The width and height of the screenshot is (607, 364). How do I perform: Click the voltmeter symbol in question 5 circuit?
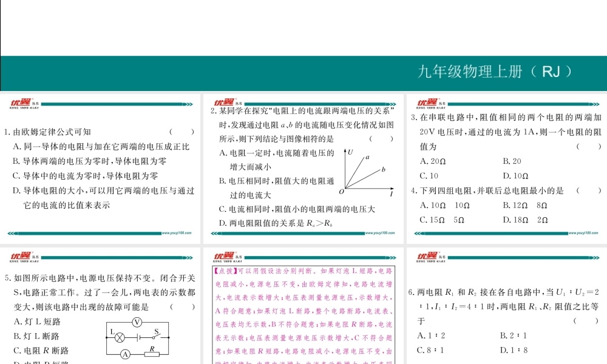pyautogui.click(x=137, y=322)
